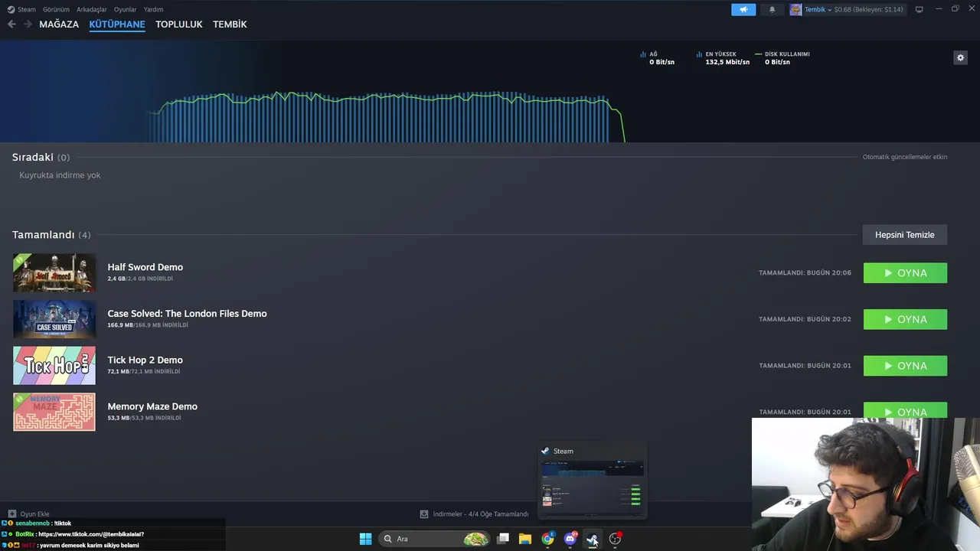The width and height of the screenshot is (980, 551).
Task: Click the Oyun Ekle plus icon
Action: (11, 514)
